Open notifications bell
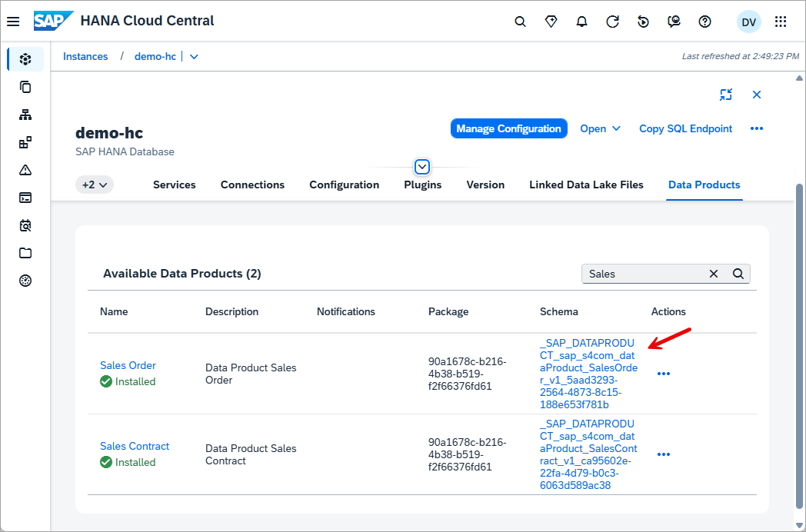The image size is (806, 532). [x=582, y=22]
